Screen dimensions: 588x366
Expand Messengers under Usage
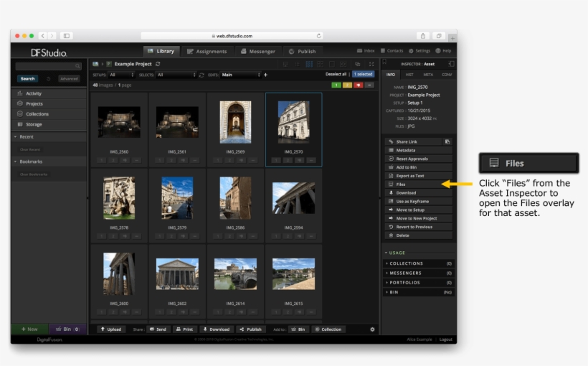point(419,273)
